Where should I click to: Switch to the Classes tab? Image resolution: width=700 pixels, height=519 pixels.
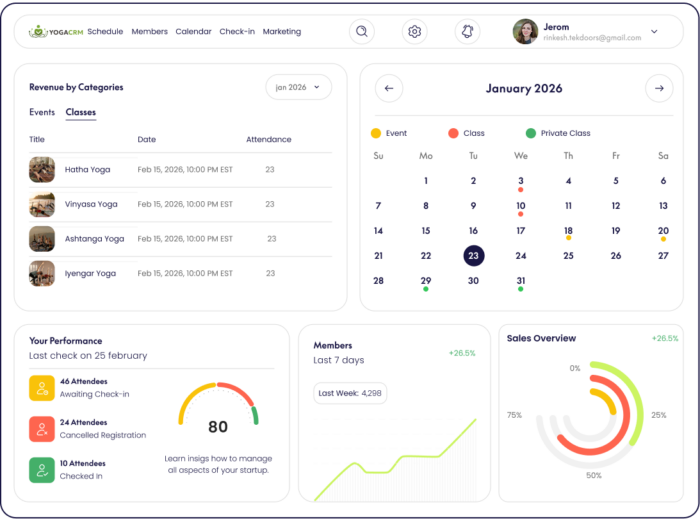(81, 112)
